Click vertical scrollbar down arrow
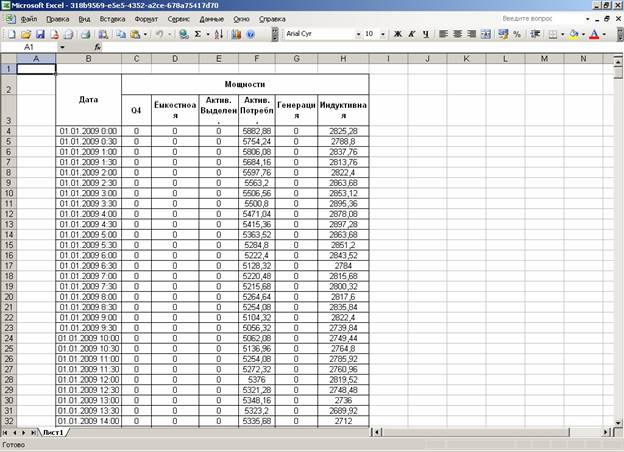Image resolution: width=624 pixels, height=452 pixels. [618, 423]
